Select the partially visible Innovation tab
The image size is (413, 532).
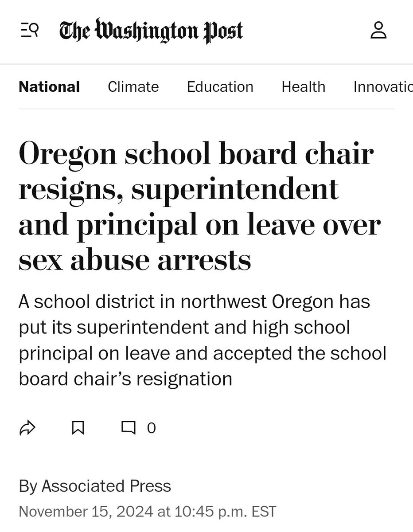click(x=383, y=86)
